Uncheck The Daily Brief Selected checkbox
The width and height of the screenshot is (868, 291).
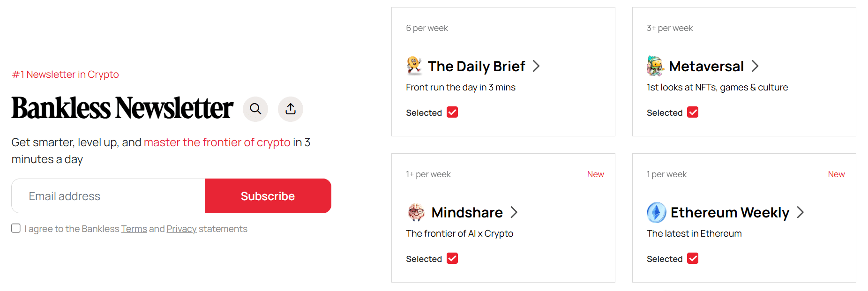click(452, 112)
